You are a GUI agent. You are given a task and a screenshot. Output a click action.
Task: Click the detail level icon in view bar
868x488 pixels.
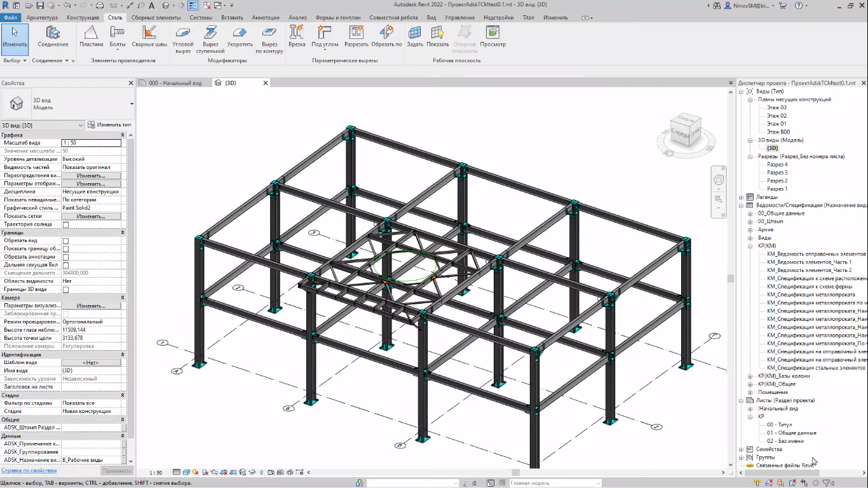176,473
